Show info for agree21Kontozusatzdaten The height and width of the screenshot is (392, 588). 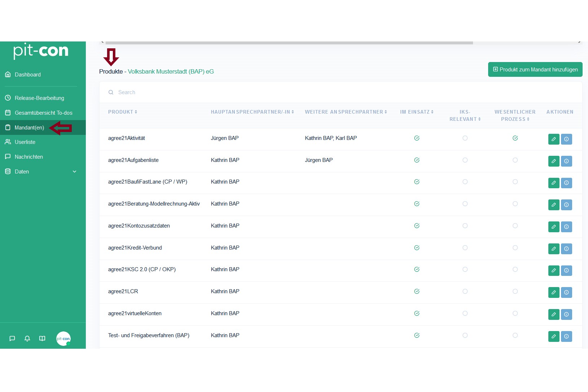coord(566,227)
